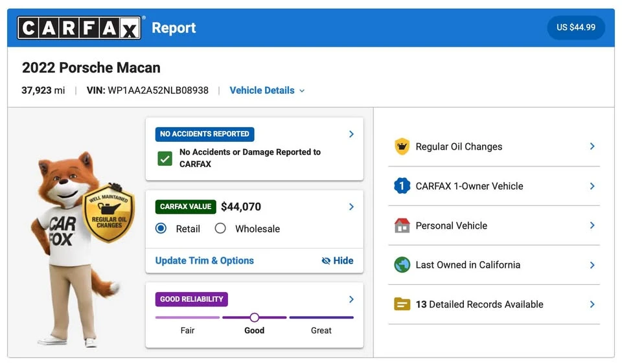Click the Personal Vehicle house icon

pyautogui.click(x=402, y=225)
